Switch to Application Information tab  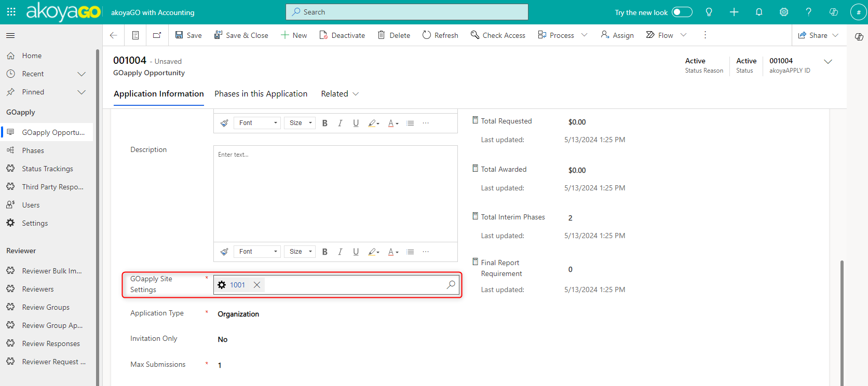click(159, 94)
